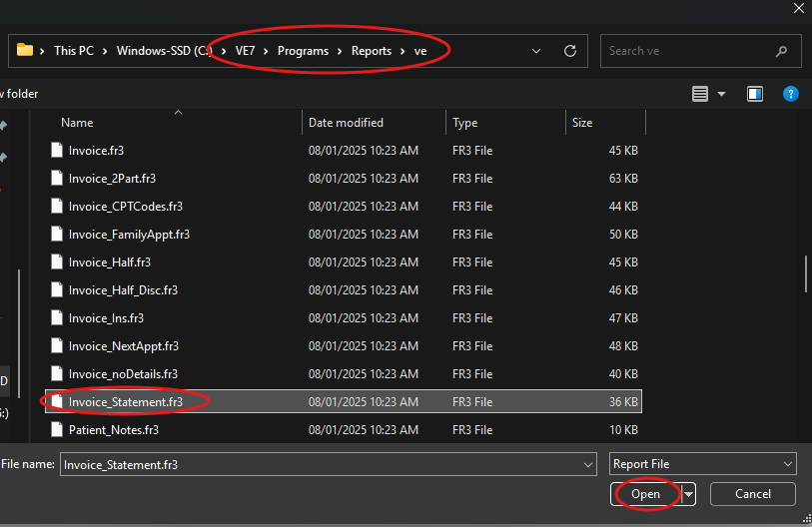This screenshot has width=812, height=527.
Task: Expand the address bar history dropdown
Action: (x=537, y=51)
